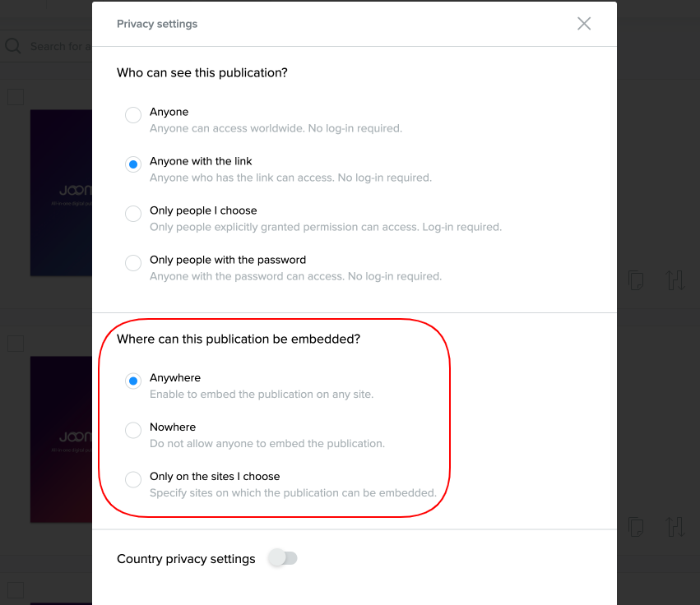Image resolution: width=700 pixels, height=605 pixels.
Task: Click the first publication's duplicate icon
Action: (636, 279)
